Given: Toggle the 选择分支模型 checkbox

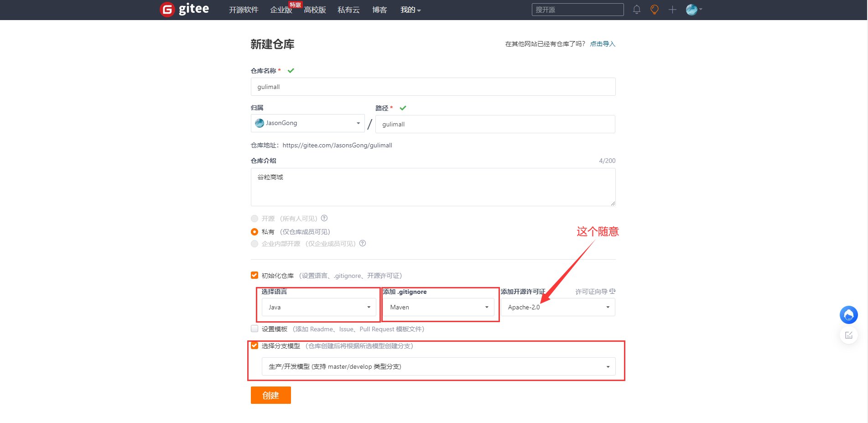Looking at the screenshot, I should pos(255,345).
